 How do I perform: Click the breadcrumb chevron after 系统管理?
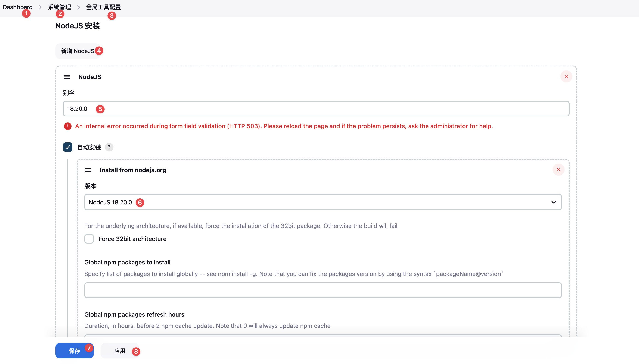[78, 7]
